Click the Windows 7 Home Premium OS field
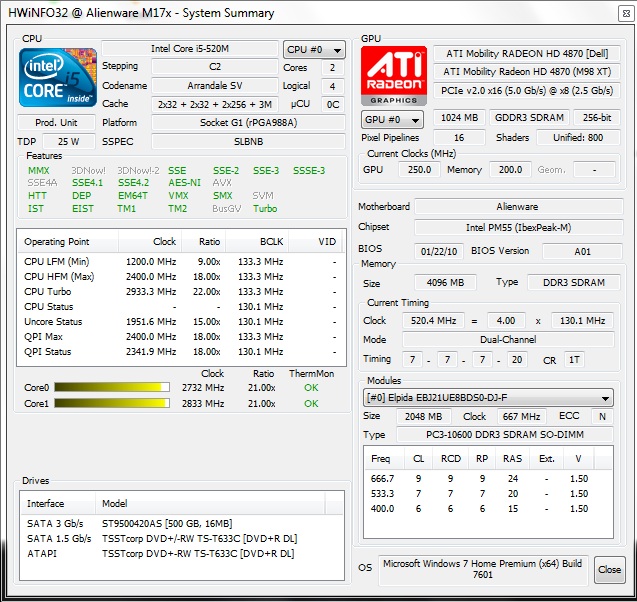The height and width of the screenshot is (602, 637). pyautogui.click(x=483, y=570)
